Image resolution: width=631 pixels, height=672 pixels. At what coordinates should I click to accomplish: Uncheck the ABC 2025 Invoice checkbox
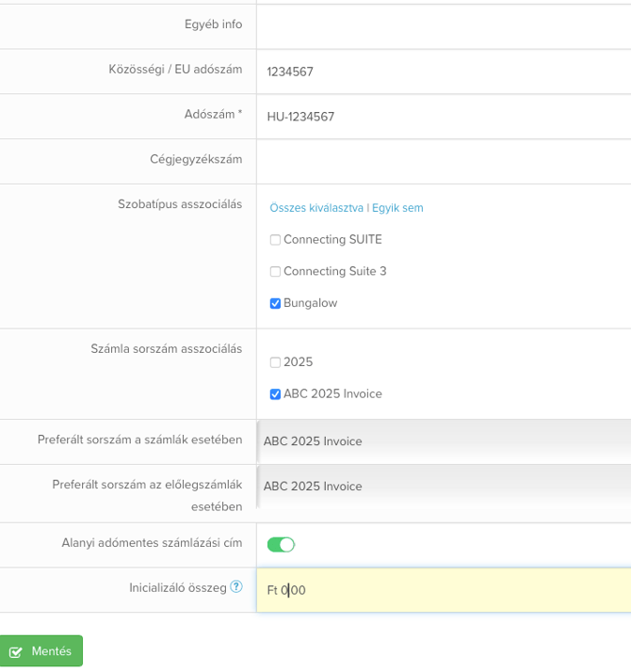tap(275, 394)
